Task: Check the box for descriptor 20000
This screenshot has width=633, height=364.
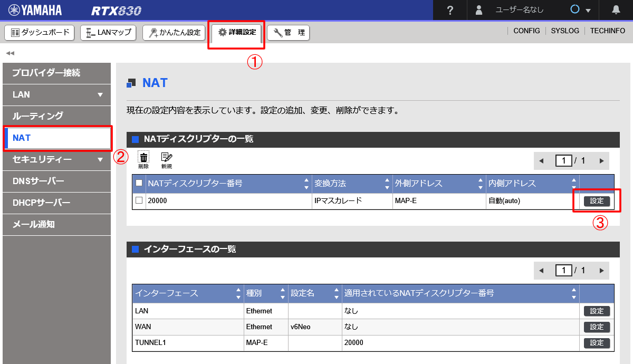Action: tap(139, 200)
